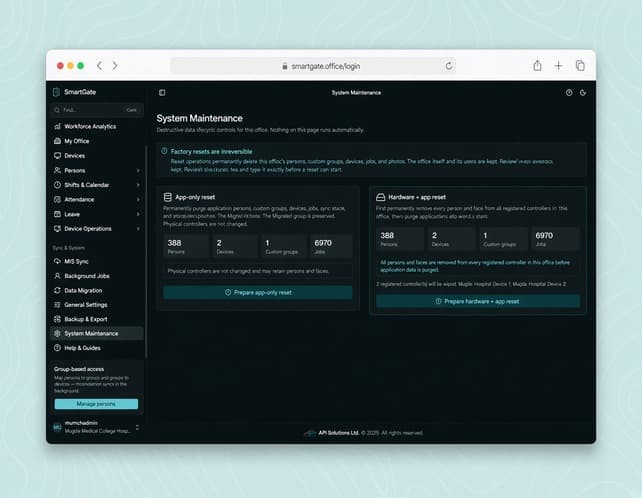Expand the Device Operations chevron

point(138,229)
